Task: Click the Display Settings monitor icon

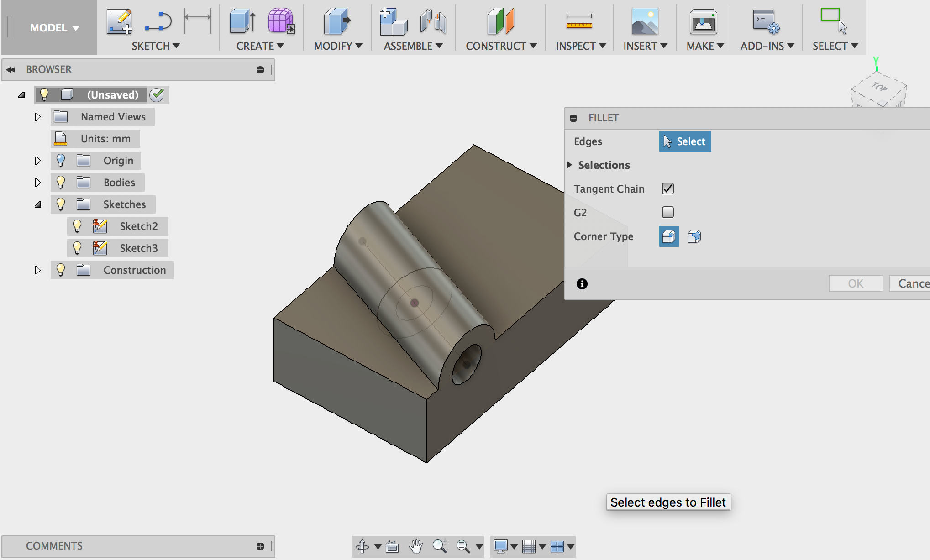Action: 501,546
